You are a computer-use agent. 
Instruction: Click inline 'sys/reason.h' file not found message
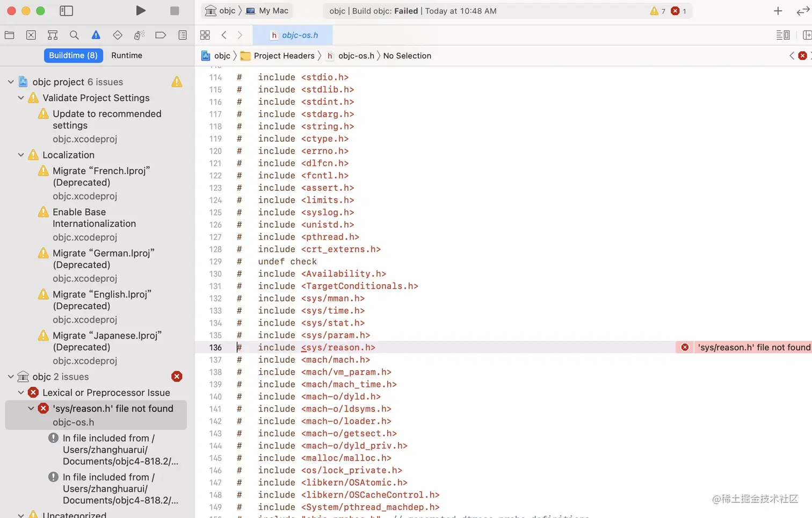click(x=754, y=348)
